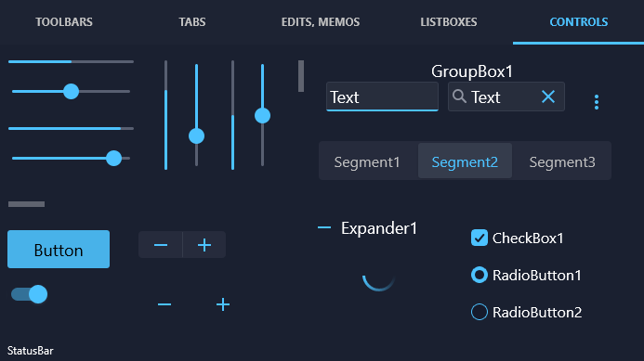Click plus in the boxed stepper

(x=204, y=245)
